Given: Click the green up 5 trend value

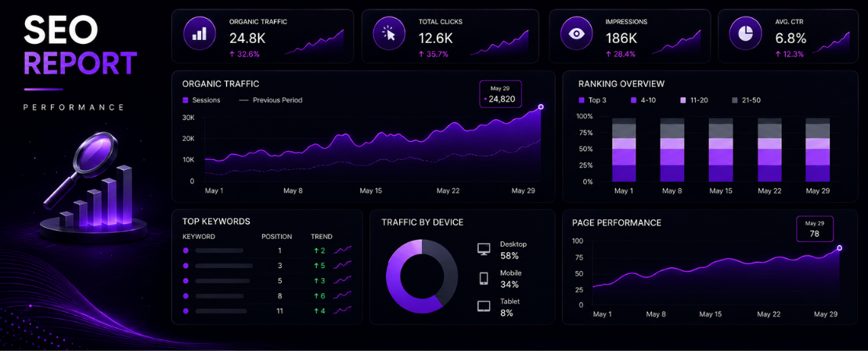Looking at the screenshot, I should pyautogui.click(x=319, y=266).
